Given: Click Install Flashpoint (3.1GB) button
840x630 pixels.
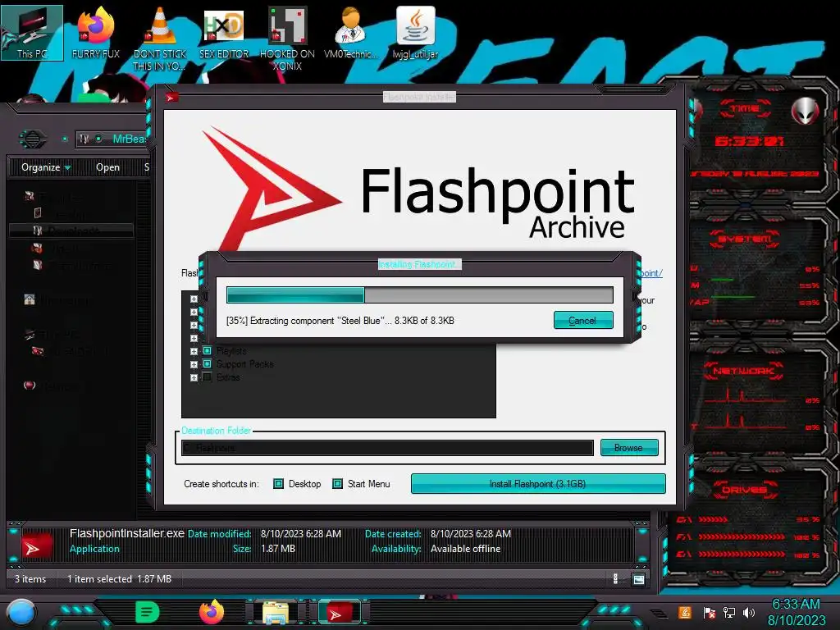Looking at the screenshot, I should 538,484.
